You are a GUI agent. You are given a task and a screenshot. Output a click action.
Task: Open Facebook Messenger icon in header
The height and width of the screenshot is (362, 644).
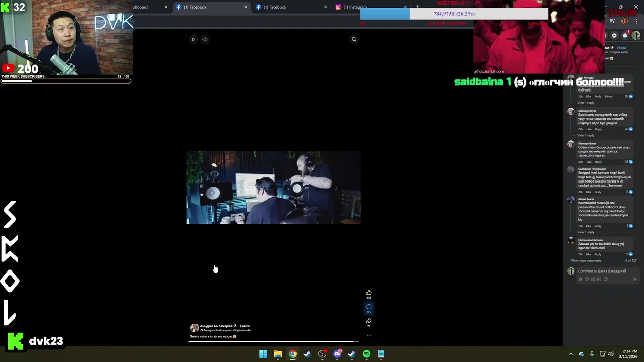pyautogui.click(x=614, y=35)
